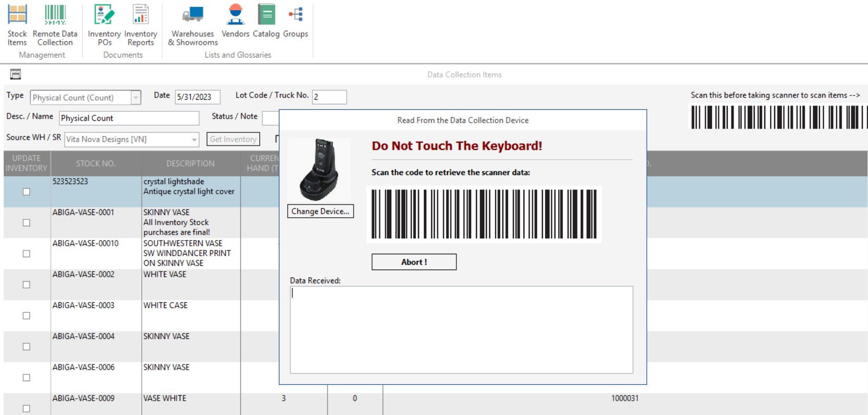Toggle update inventory checkbox for 523523523
Image resolution: width=868 pixels, height=415 pixels.
(x=26, y=192)
